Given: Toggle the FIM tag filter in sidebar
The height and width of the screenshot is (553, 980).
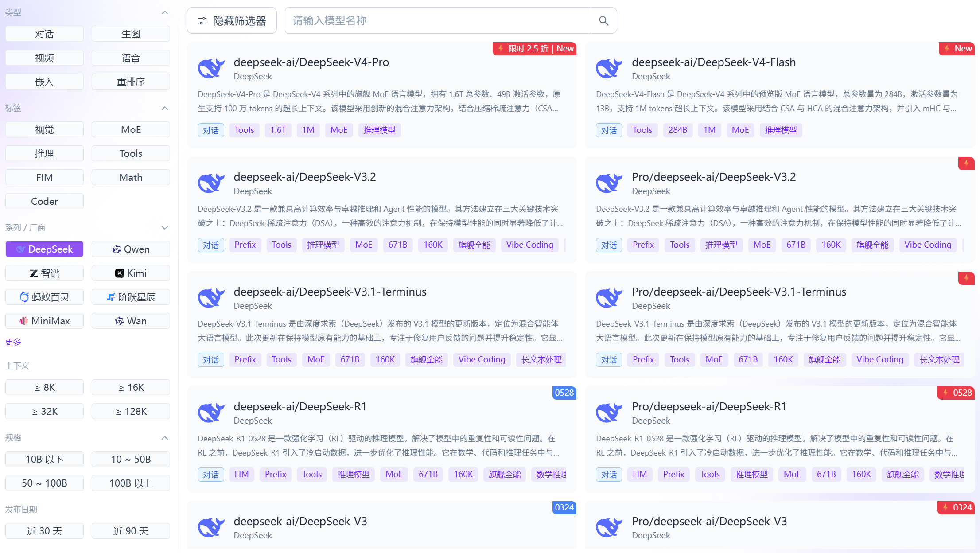Looking at the screenshot, I should [44, 177].
